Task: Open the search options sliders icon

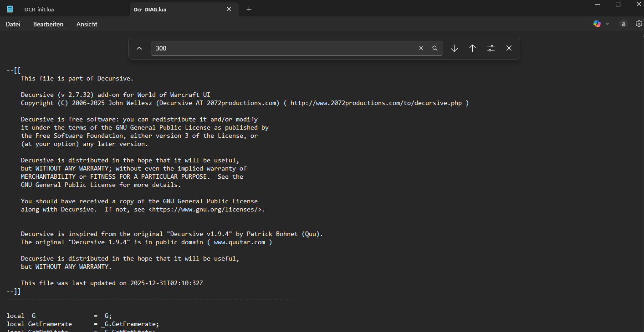Action: 491,48
